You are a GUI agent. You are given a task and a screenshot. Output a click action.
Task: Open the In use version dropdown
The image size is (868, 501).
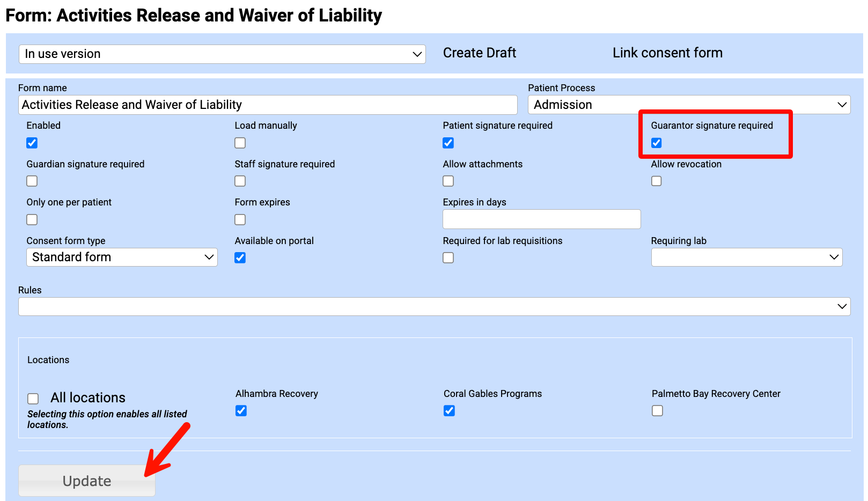[222, 54]
